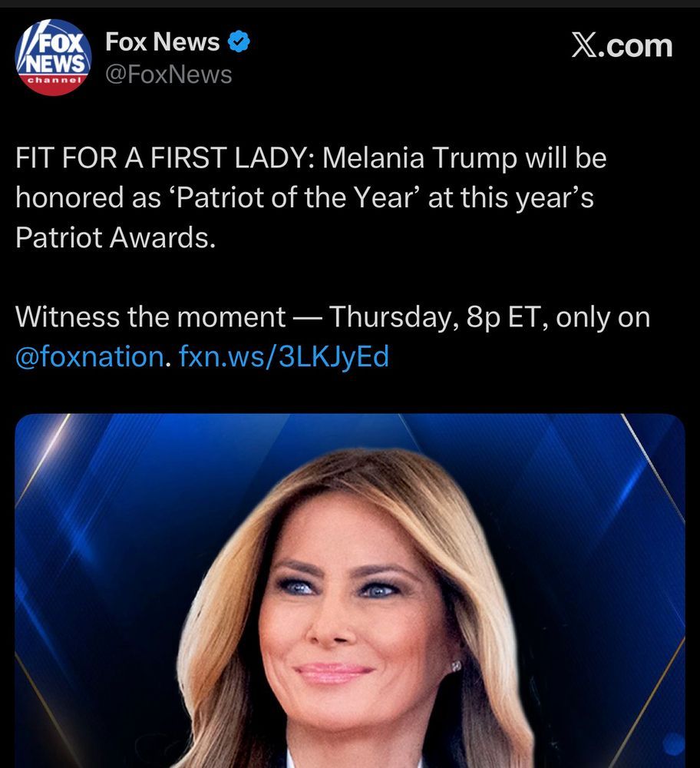Click the X logo in the X.com watermark
This screenshot has width=700, height=768.
[583, 46]
